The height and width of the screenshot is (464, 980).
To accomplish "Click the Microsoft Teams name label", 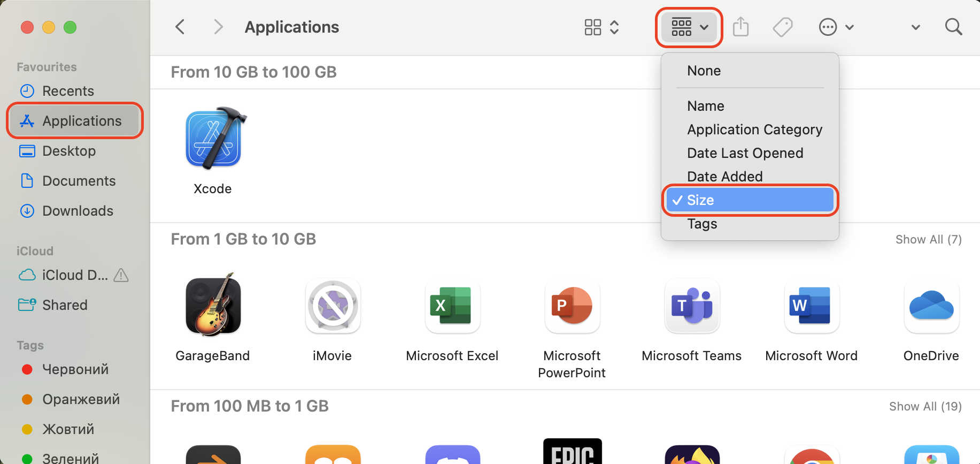I will pos(692,356).
